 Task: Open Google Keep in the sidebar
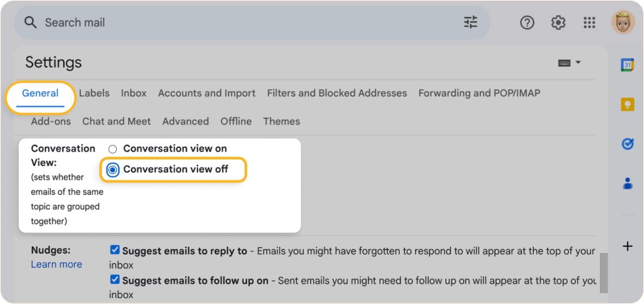click(x=627, y=104)
